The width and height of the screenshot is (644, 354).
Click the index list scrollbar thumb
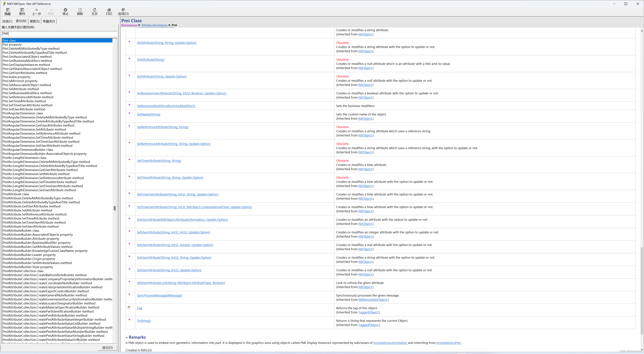(x=115, y=208)
